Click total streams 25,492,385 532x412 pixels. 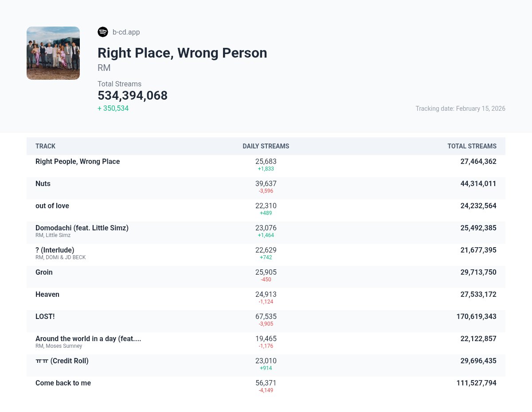point(478,228)
